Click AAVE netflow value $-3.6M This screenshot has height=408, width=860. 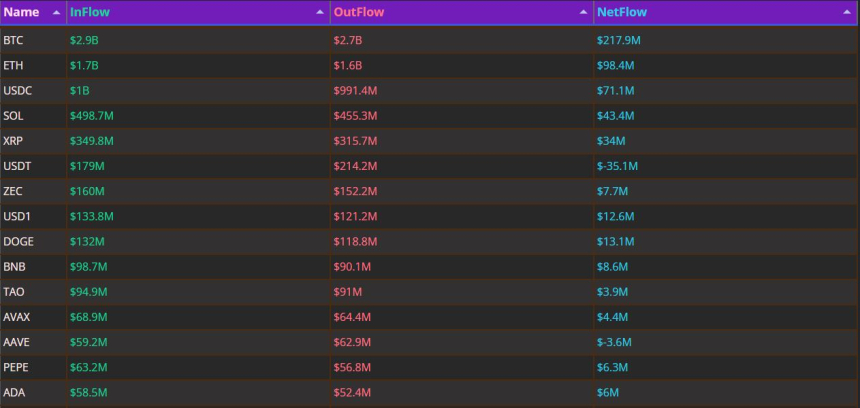tap(614, 343)
